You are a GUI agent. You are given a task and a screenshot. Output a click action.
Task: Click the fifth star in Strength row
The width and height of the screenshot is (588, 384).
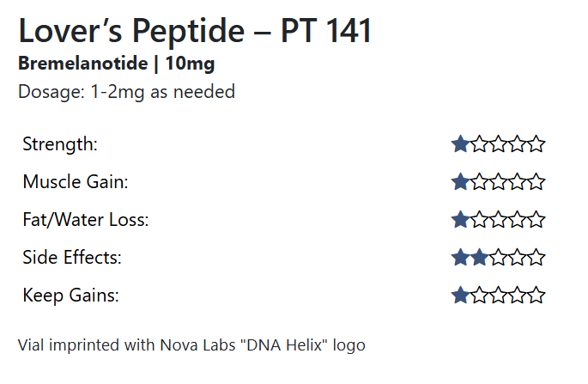tap(536, 144)
